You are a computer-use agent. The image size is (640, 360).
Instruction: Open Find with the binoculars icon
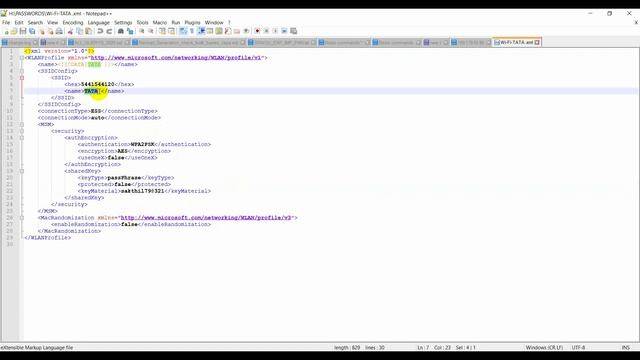tap(121, 31)
